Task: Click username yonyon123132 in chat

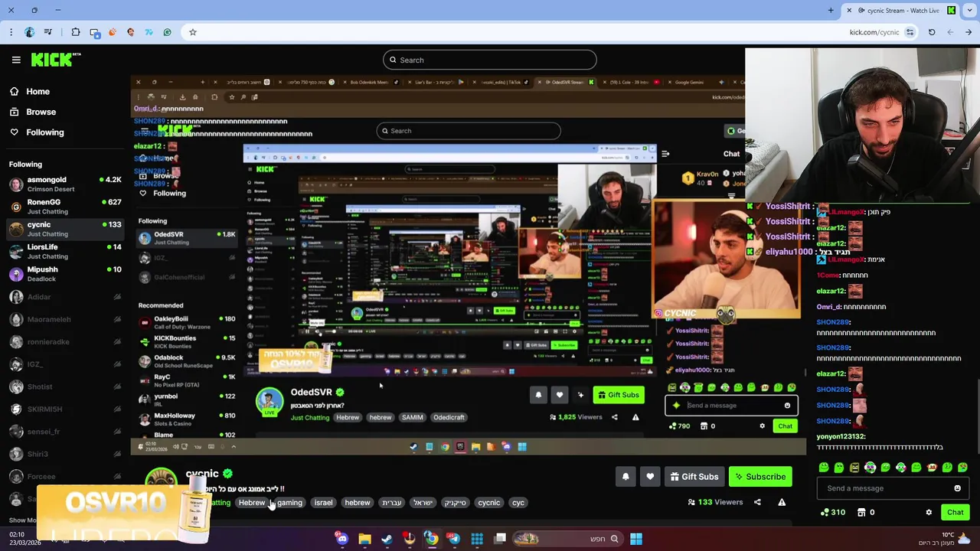Action: [841, 436]
